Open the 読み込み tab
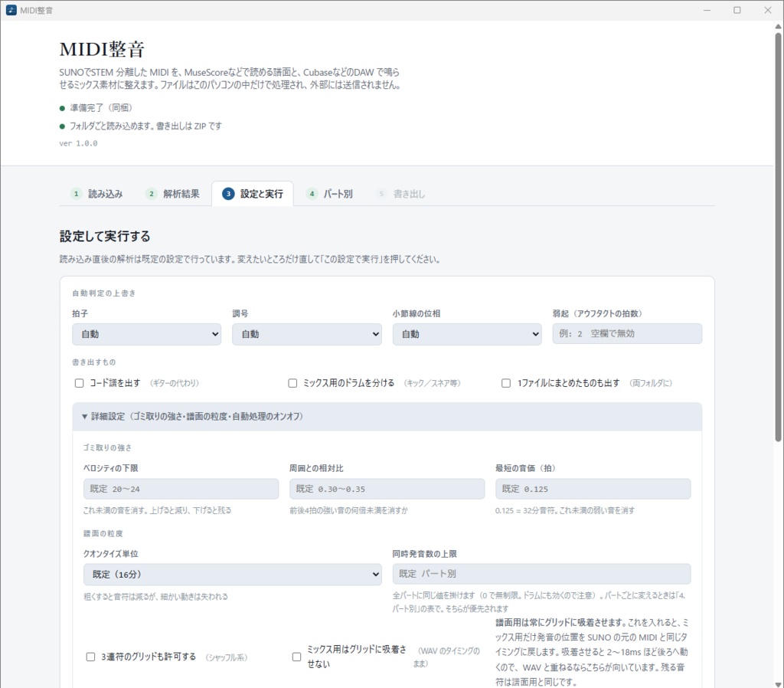The image size is (784, 688). 98,194
